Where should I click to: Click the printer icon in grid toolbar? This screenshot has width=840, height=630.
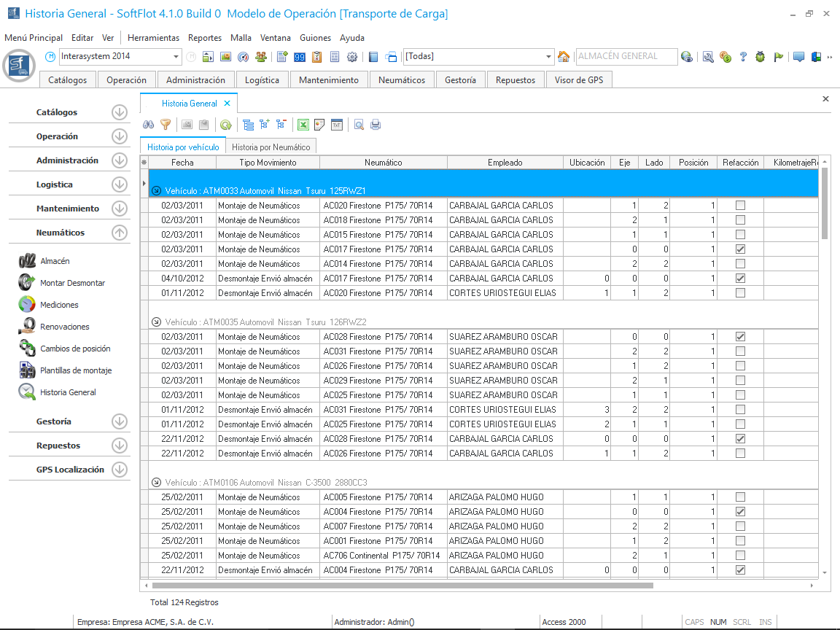point(376,125)
